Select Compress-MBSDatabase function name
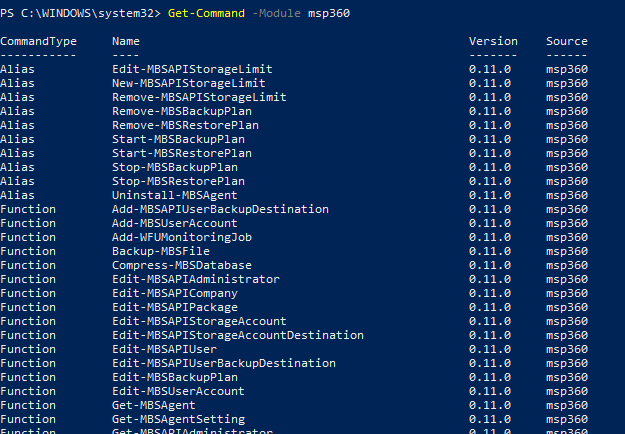The height and width of the screenshot is (434, 625). (182, 265)
